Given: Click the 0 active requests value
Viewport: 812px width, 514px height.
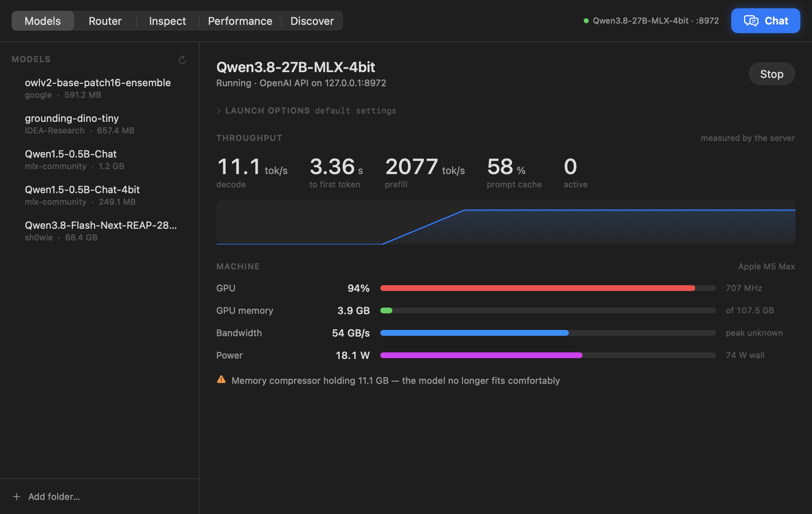Looking at the screenshot, I should pos(570,167).
